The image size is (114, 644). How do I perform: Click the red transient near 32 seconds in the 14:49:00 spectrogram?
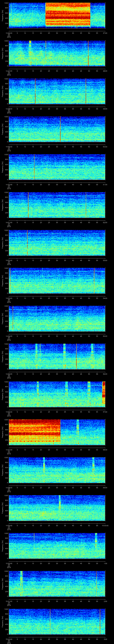(60, 129)
